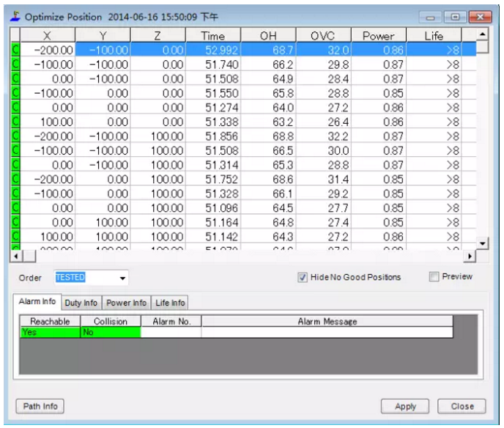Click the green C marker of the 51.740 row
504x428 pixels.
coord(15,64)
